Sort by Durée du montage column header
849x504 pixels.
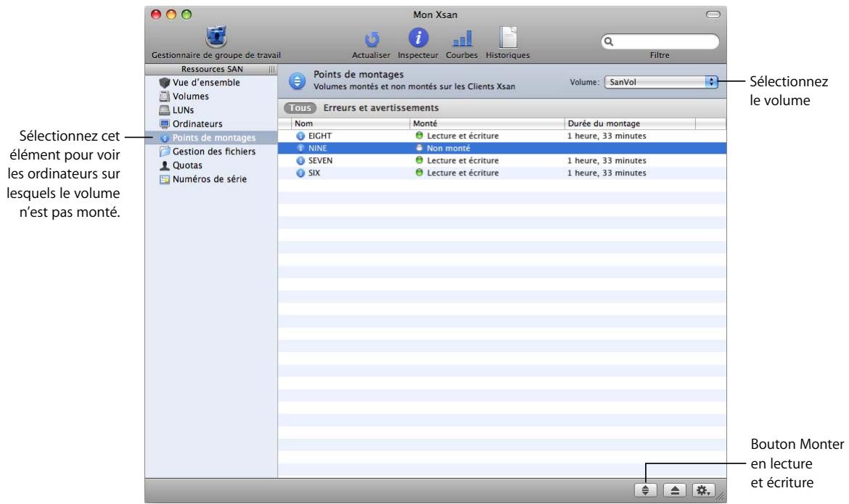click(630, 123)
